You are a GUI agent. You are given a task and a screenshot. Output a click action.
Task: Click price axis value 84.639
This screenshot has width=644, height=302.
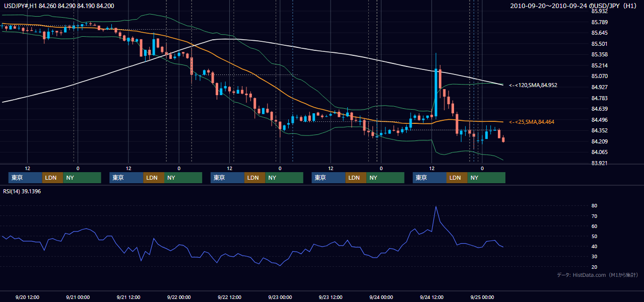600,109
